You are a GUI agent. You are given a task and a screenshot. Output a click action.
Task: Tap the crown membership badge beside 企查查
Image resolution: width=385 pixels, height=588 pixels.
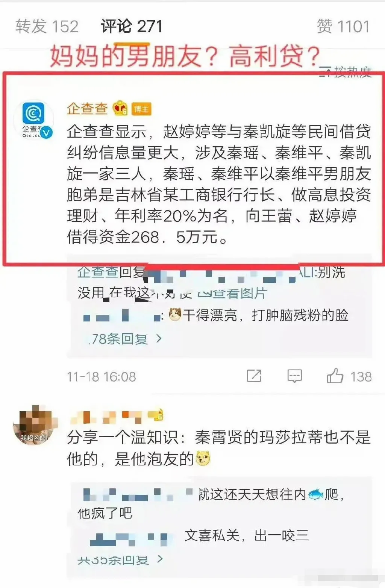120,108
